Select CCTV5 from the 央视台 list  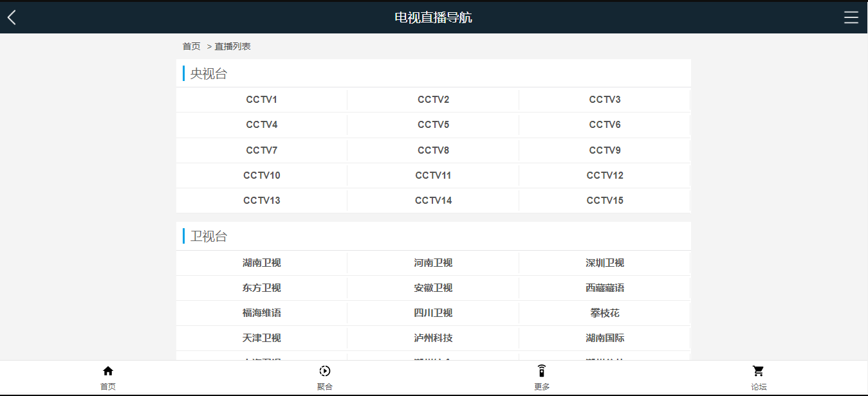click(x=432, y=124)
